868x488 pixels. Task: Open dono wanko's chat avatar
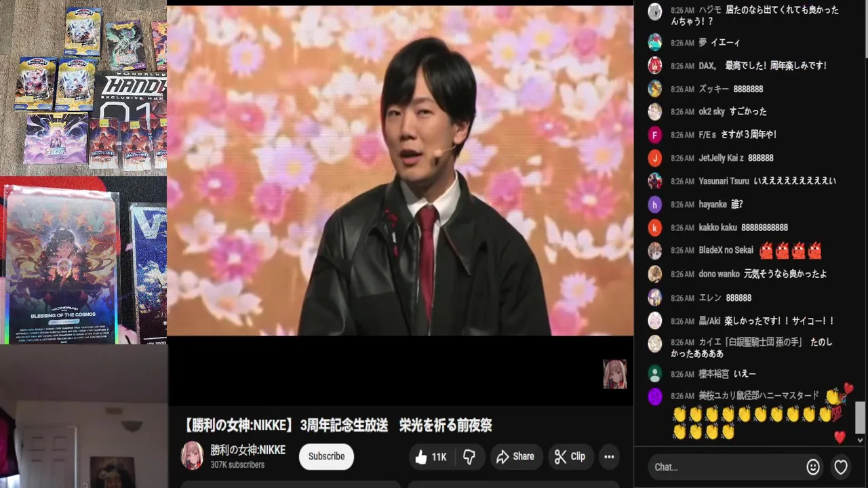[654, 274]
